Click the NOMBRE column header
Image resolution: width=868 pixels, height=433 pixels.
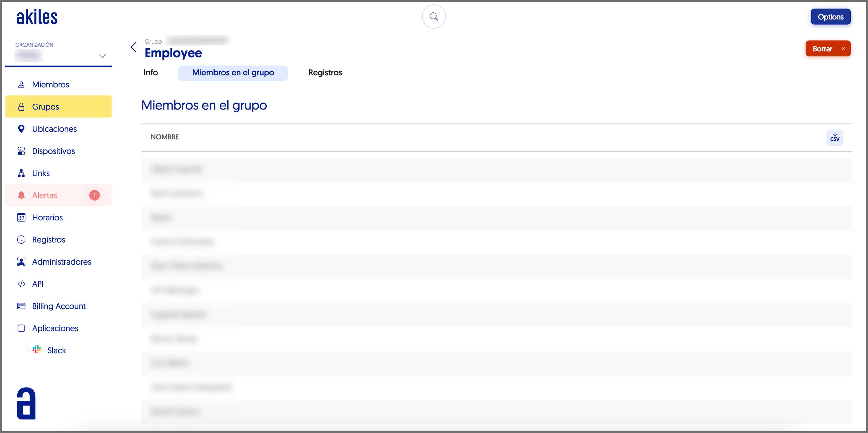165,137
